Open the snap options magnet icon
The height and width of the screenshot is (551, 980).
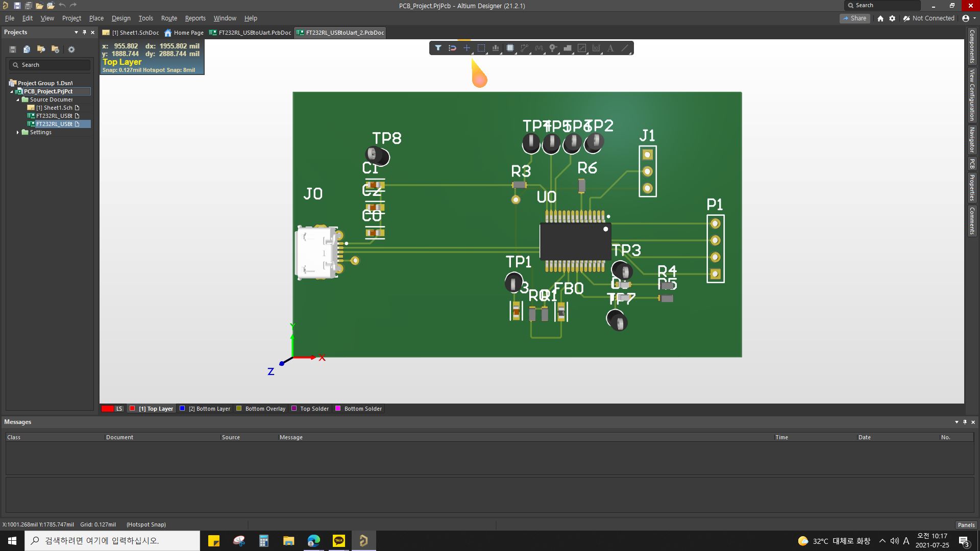click(x=452, y=48)
